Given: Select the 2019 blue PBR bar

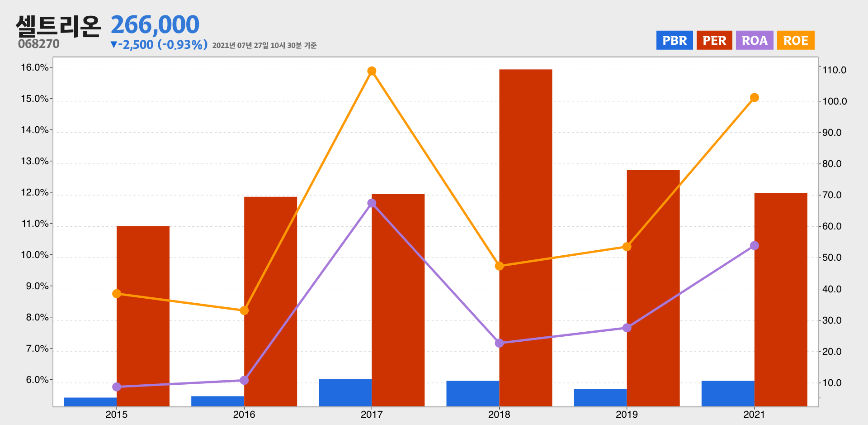Looking at the screenshot, I should 600,397.
